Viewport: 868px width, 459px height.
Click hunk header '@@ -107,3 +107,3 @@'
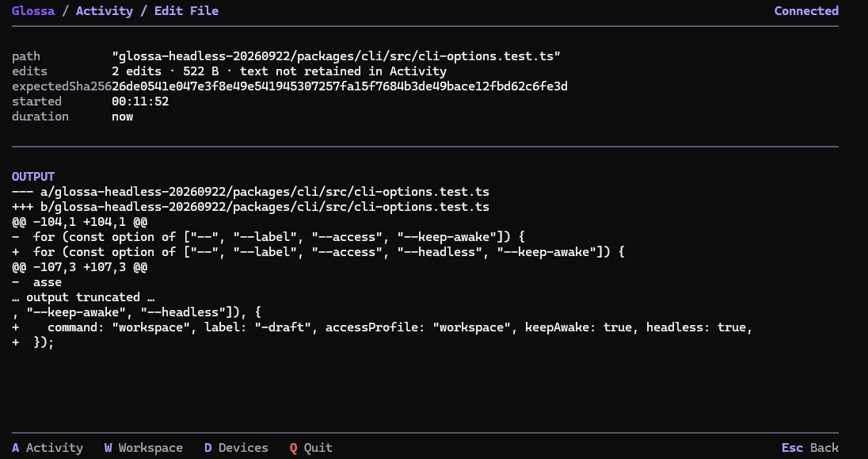coord(79,267)
